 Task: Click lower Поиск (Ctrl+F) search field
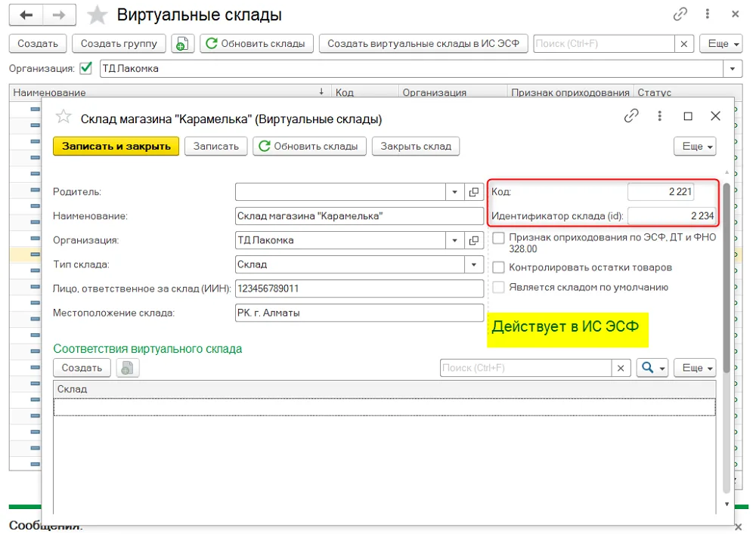tap(525, 369)
